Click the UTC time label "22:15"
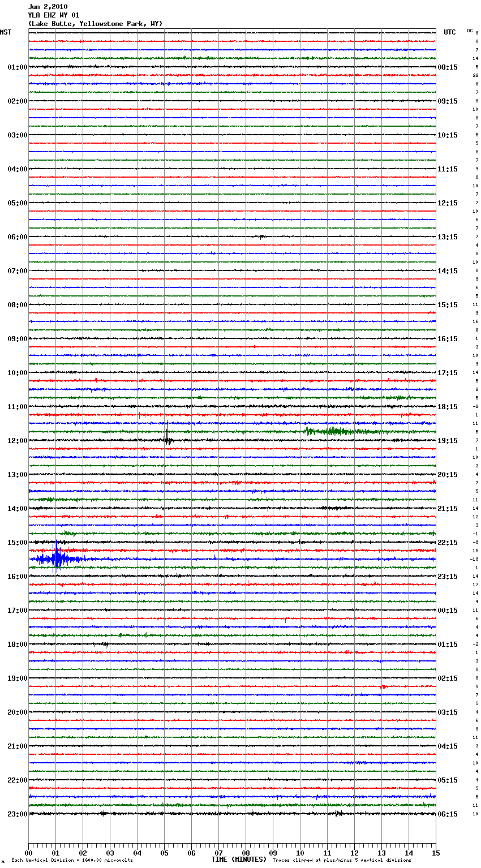The height and width of the screenshot is (868, 481). pos(448,543)
